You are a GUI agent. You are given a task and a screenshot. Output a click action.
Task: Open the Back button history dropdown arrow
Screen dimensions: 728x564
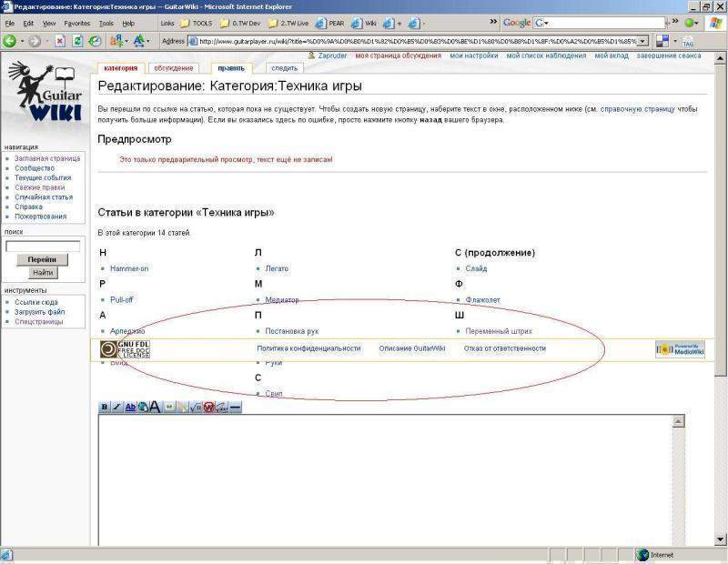(22, 41)
